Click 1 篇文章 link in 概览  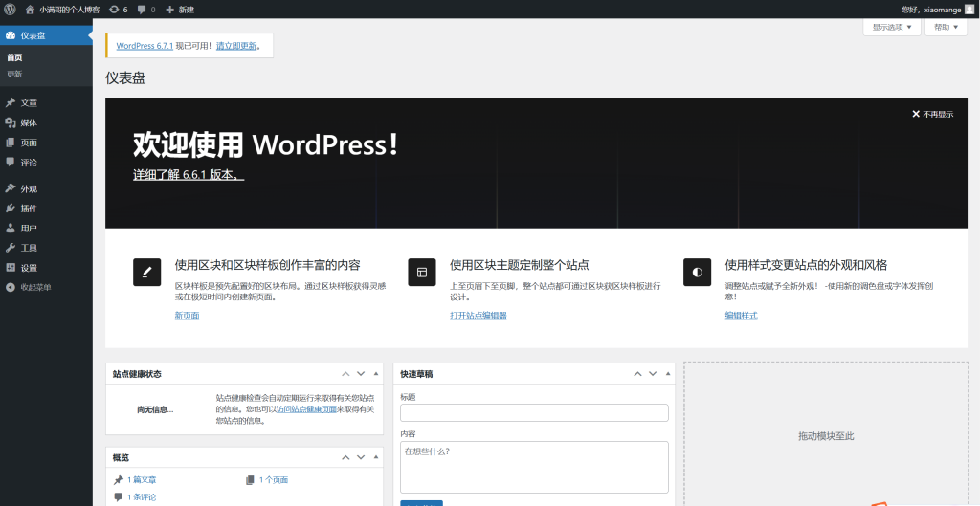(142, 480)
